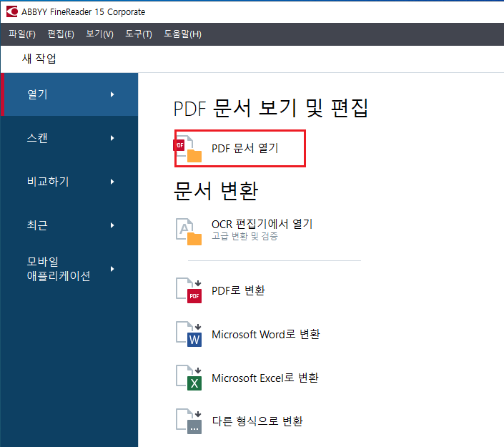Expand the arrow next to 비교하기
The height and width of the screenshot is (447, 504).
pyautogui.click(x=112, y=182)
